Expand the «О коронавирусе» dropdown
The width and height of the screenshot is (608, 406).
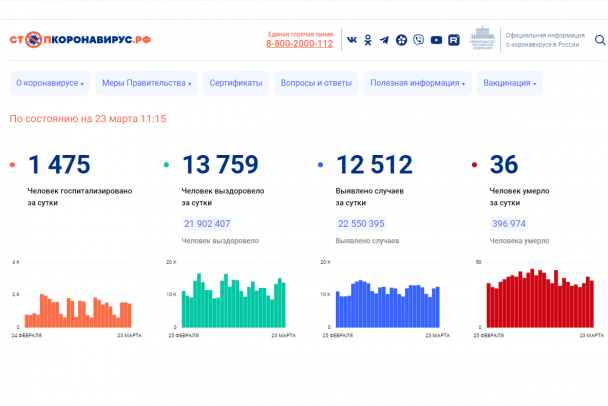50,83
